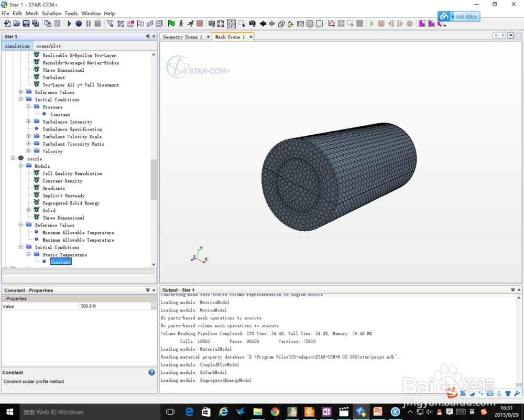This screenshot has height=420, width=524.
Task: Click the blue help question mark icon
Action: pos(152,372)
